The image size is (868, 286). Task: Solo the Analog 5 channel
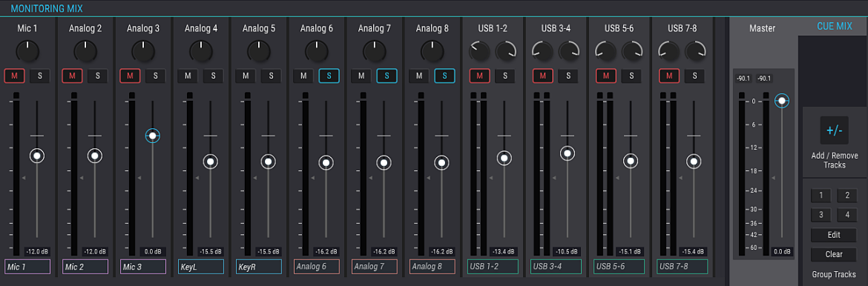(x=272, y=76)
